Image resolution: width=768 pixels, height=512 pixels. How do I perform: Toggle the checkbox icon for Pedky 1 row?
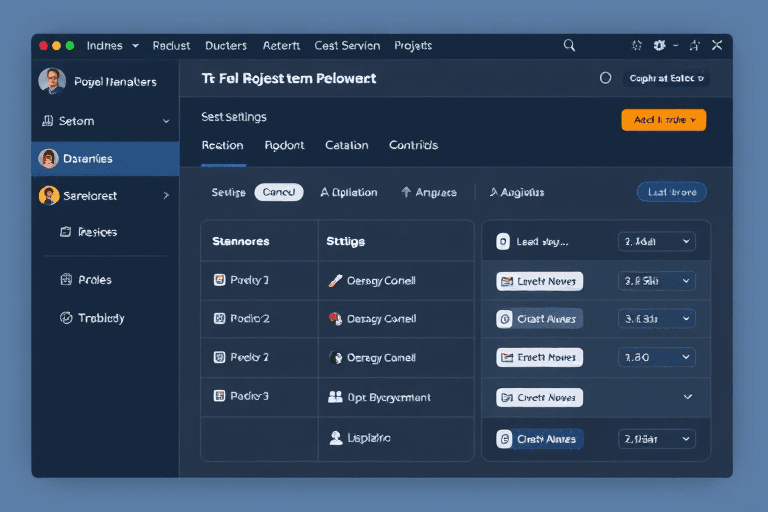coord(220,281)
